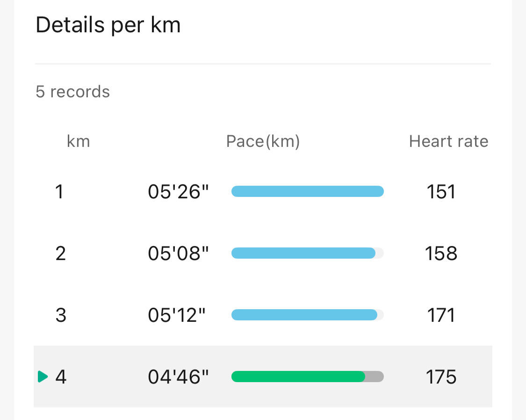This screenshot has height=420, width=526.
Task: Select the km 1 row number
Action: point(59,192)
